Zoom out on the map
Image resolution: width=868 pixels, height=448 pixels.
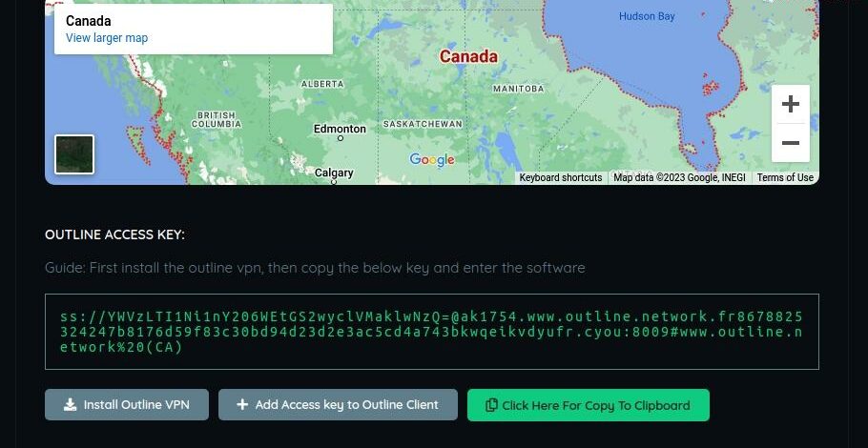[x=791, y=143]
